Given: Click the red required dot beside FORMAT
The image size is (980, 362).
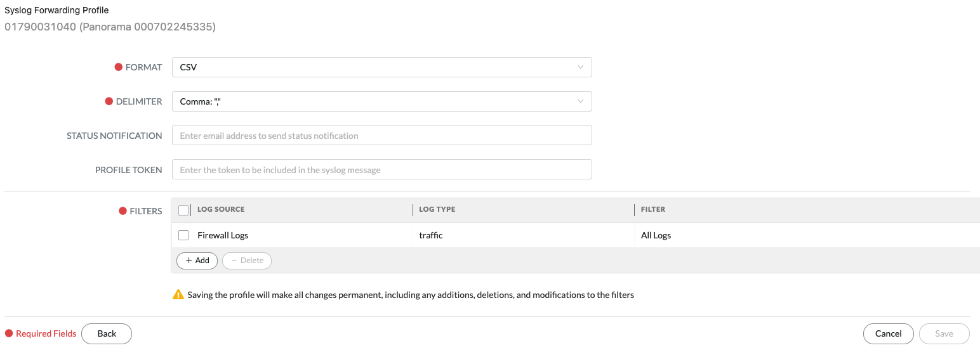Looking at the screenshot, I should [118, 67].
